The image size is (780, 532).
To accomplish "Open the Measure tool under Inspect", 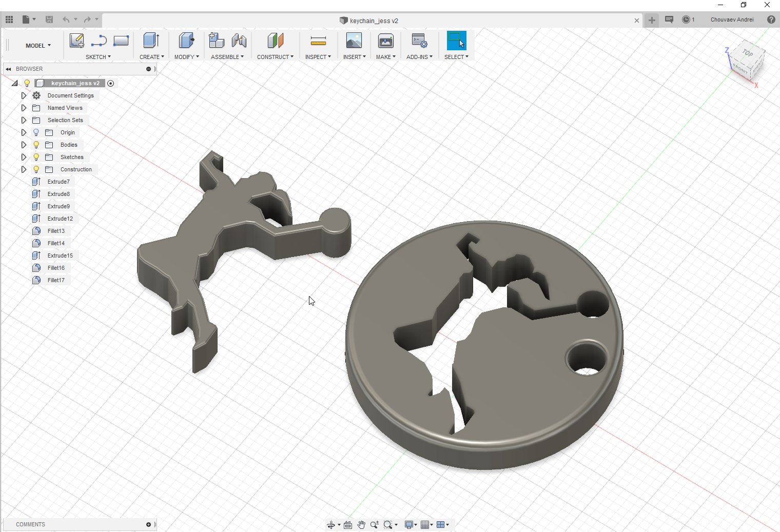I will pos(318,41).
